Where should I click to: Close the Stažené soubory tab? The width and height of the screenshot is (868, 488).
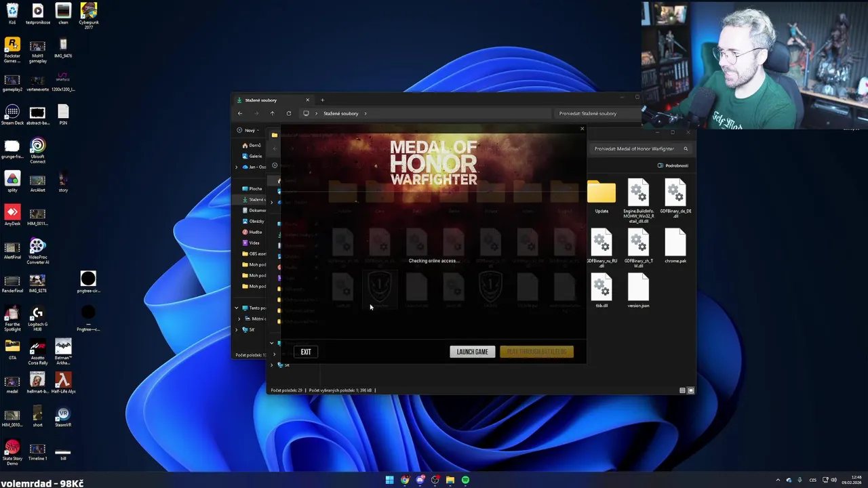[x=307, y=100]
